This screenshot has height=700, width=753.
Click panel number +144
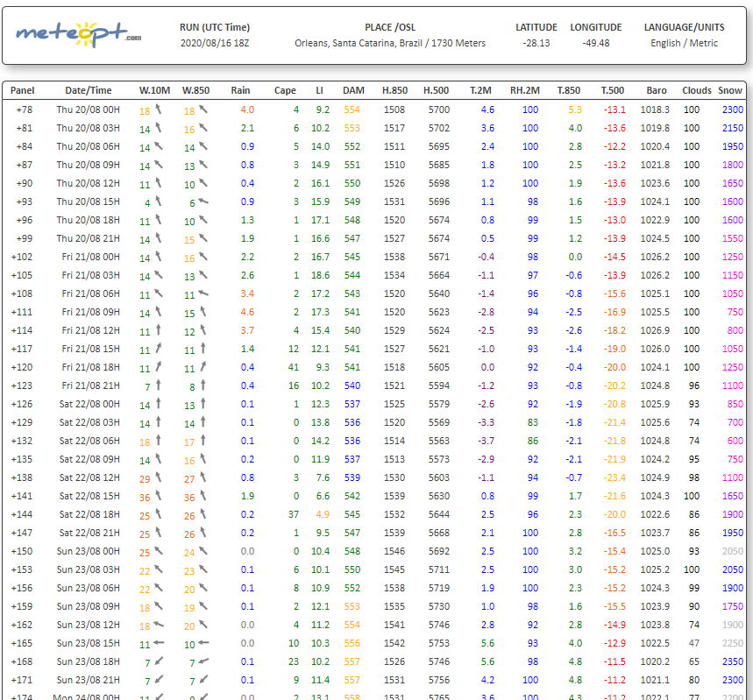click(22, 514)
